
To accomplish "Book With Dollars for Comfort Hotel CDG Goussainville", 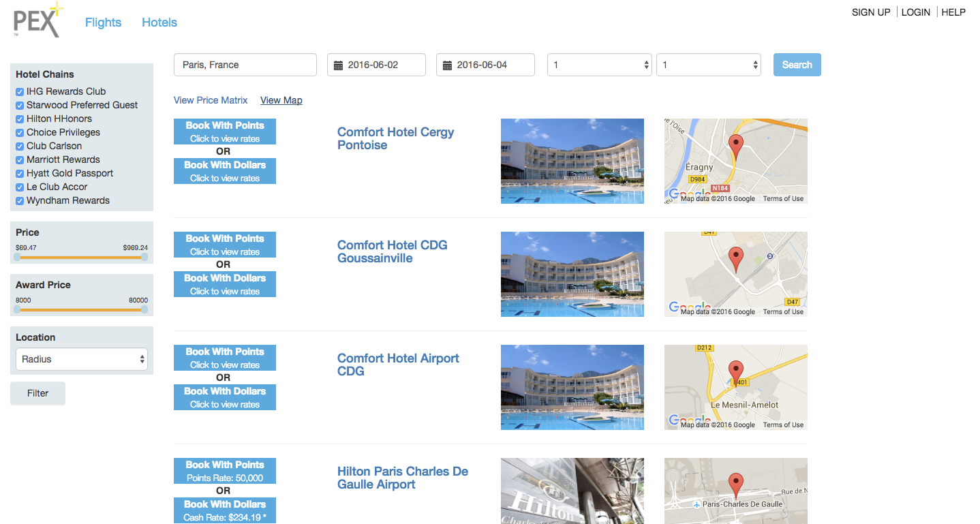I will point(225,284).
